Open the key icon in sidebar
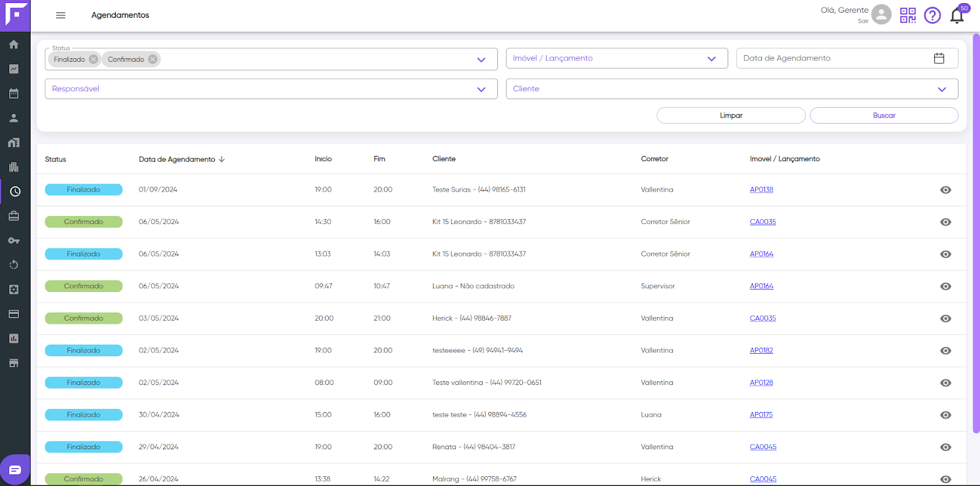Image resolution: width=980 pixels, height=486 pixels. pos(13,241)
